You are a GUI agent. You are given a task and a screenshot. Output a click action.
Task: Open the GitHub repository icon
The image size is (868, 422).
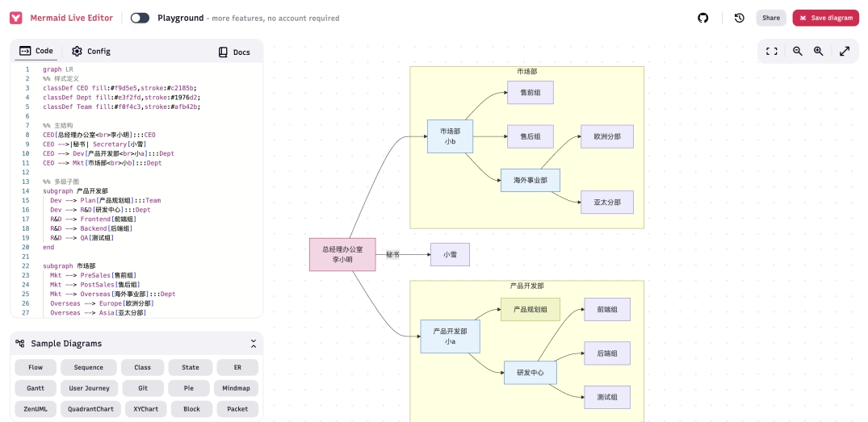pyautogui.click(x=703, y=18)
